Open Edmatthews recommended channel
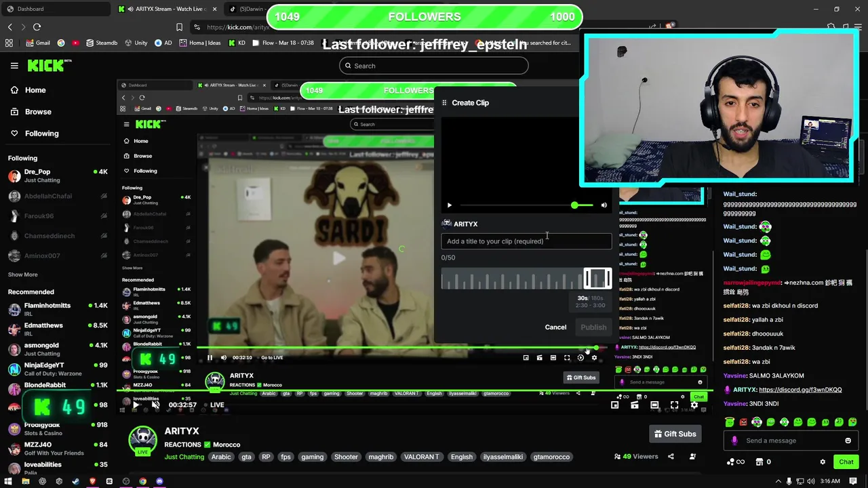 click(x=58, y=329)
